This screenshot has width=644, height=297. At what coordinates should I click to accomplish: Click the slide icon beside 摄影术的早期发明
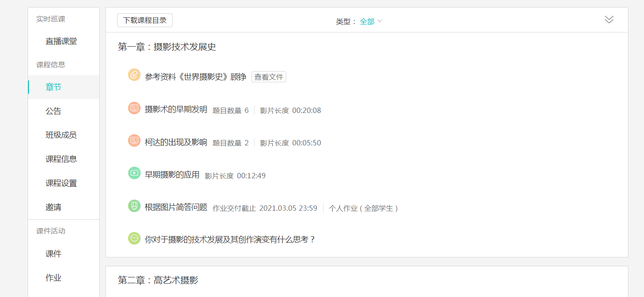(x=134, y=108)
